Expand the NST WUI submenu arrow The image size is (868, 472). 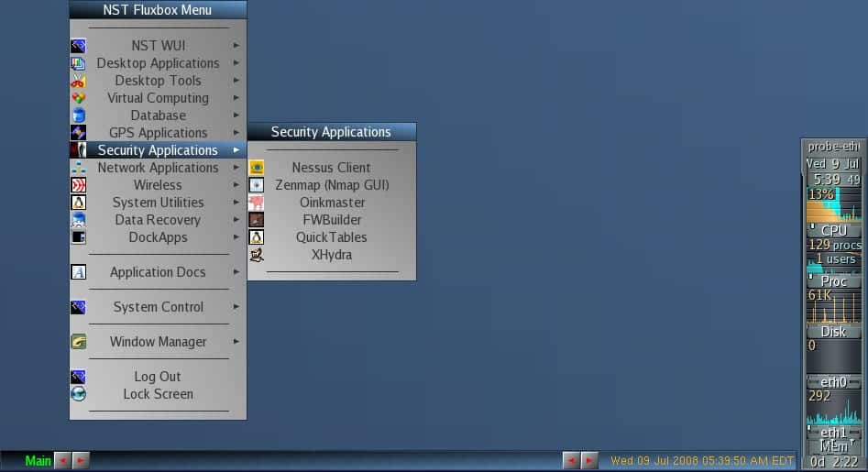pos(236,46)
